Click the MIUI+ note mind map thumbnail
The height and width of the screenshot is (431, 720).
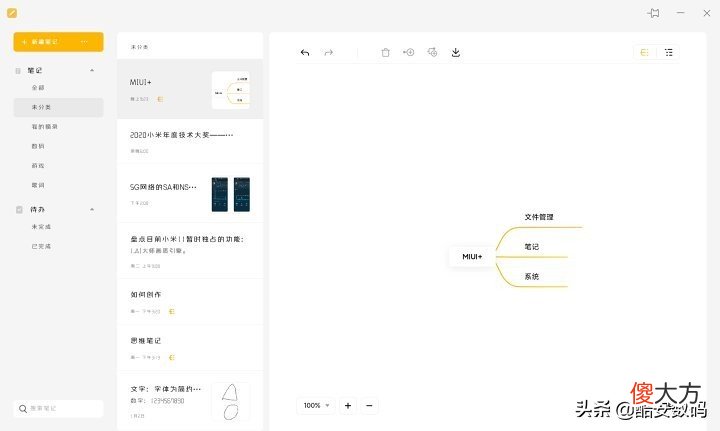(x=231, y=90)
